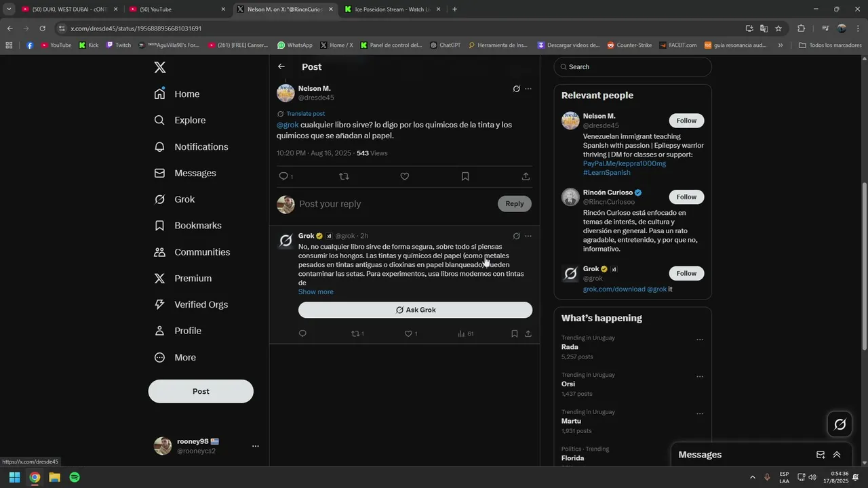This screenshot has height=488, width=868.
Task: Open Explore in the sidebar
Action: (x=180, y=121)
